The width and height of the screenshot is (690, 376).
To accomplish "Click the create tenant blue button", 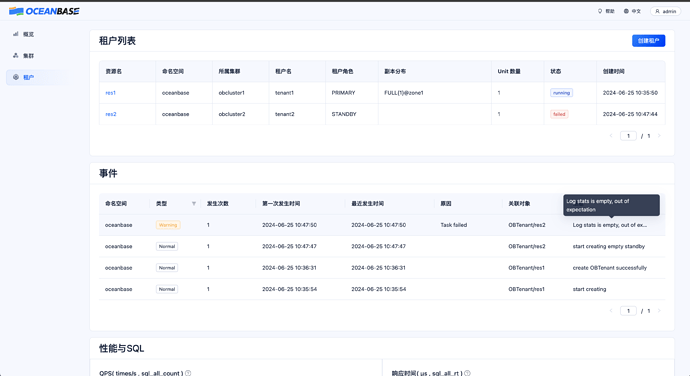I will (x=648, y=41).
